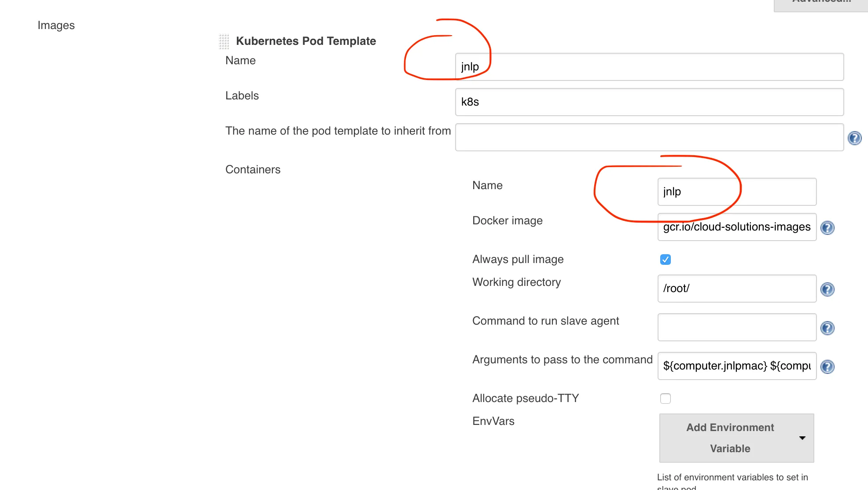The width and height of the screenshot is (868, 490).
Task: Click into the Labels field containing k8s
Action: pos(649,102)
